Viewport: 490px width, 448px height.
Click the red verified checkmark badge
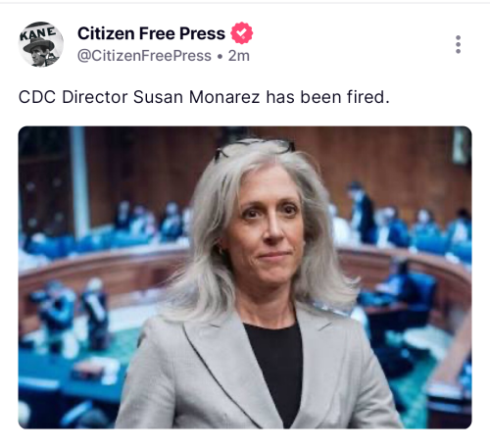[242, 33]
